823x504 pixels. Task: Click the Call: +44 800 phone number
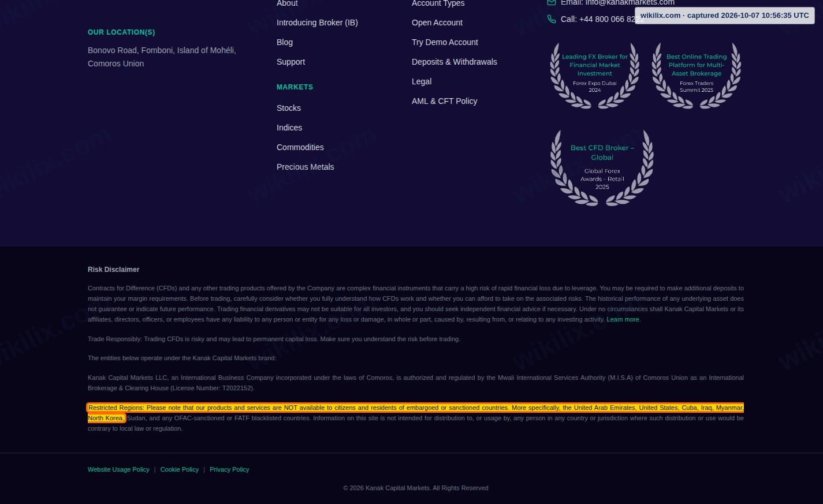click(602, 19)
